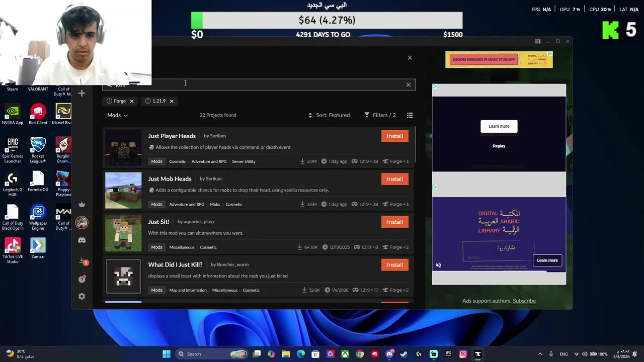644x362 pixels.
Task: Click Learn more on Digital Arabic Library ad
Action: (x=547, y=260)
